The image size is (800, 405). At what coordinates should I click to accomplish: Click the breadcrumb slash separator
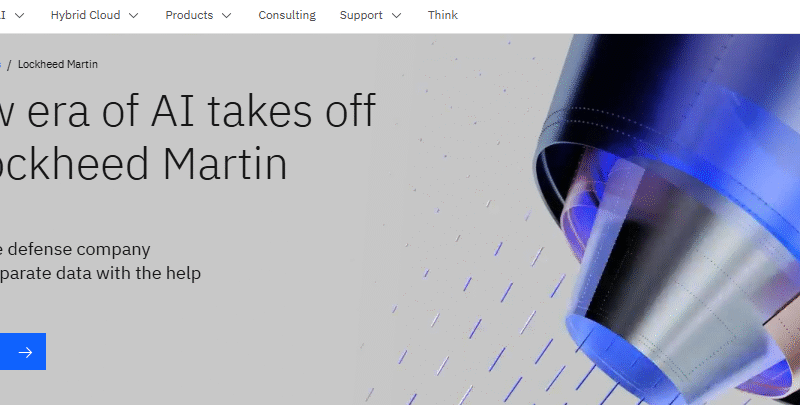(x=9, y=65)
